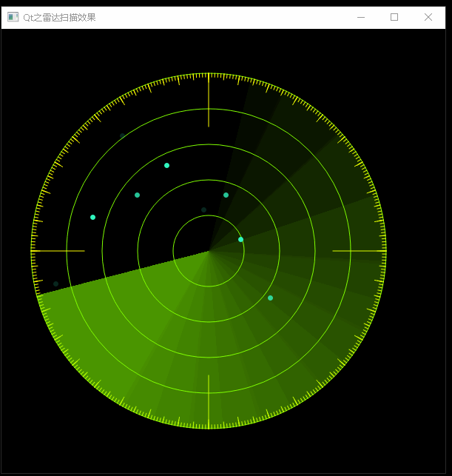
Task: Close the Qt radar window
Action: [428, 17]
